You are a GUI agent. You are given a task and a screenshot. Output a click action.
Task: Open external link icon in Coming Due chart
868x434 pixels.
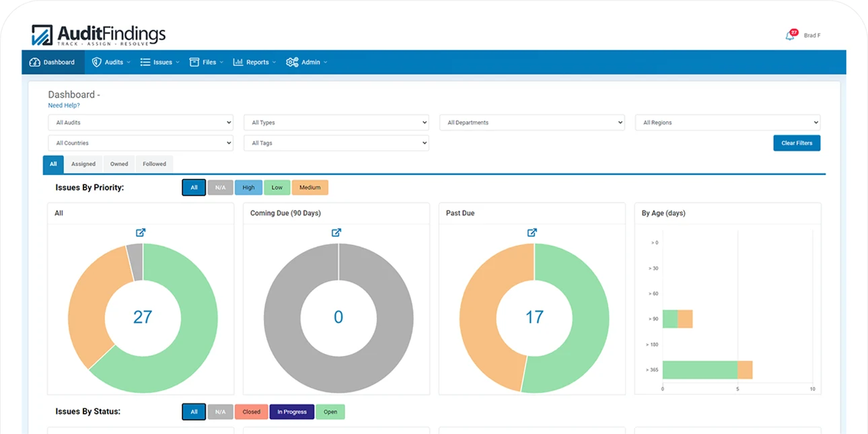pyautogui.click(x=336, y=232)
